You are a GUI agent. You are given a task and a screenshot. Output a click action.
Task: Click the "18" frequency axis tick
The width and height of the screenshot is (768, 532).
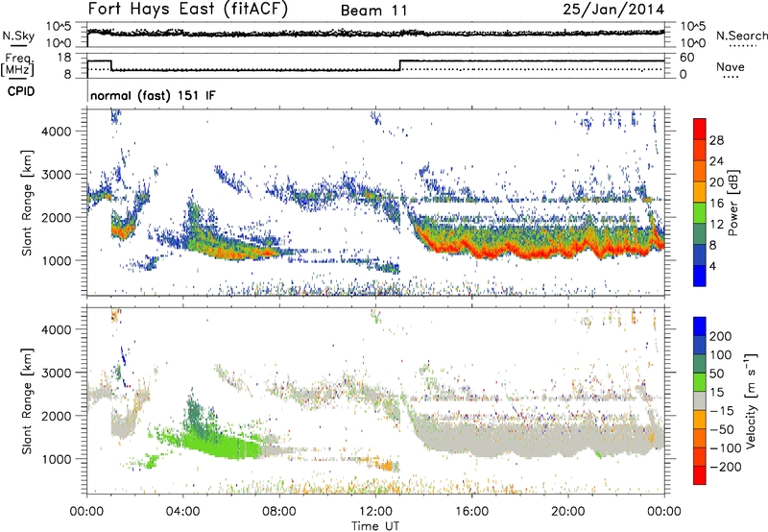tap(64, 58)
